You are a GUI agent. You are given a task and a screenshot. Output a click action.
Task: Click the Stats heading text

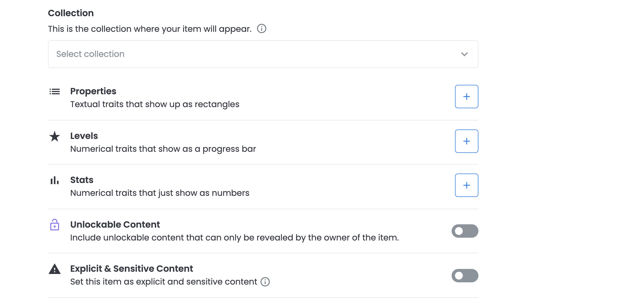(82, 180)
